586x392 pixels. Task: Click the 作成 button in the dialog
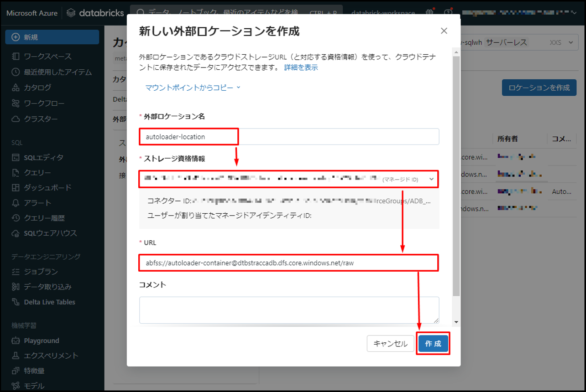click(x=433, y=344)
